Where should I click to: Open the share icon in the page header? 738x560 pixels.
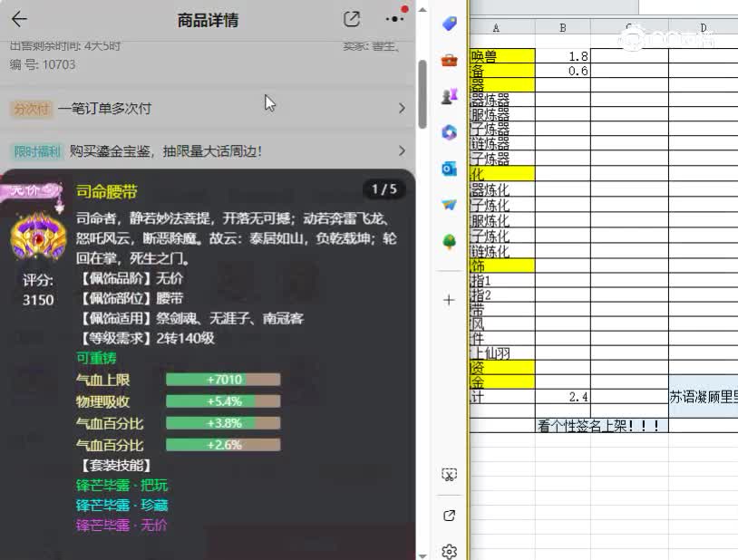pos(352,18)
